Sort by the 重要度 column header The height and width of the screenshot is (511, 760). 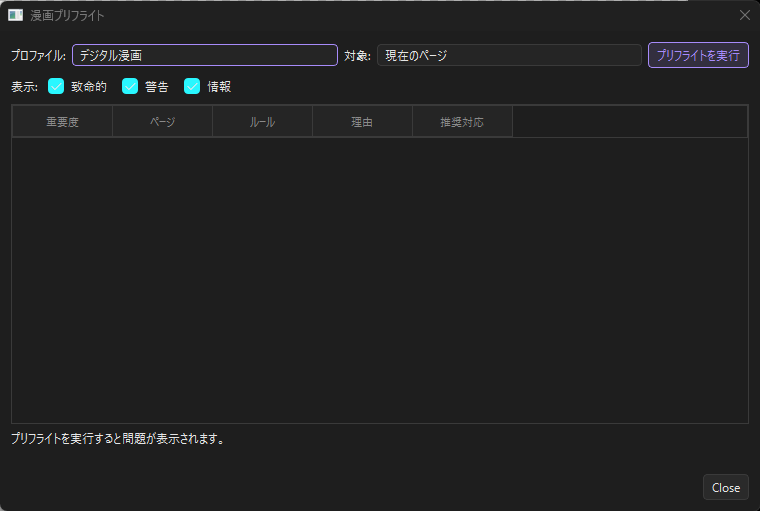click(62, 122)
